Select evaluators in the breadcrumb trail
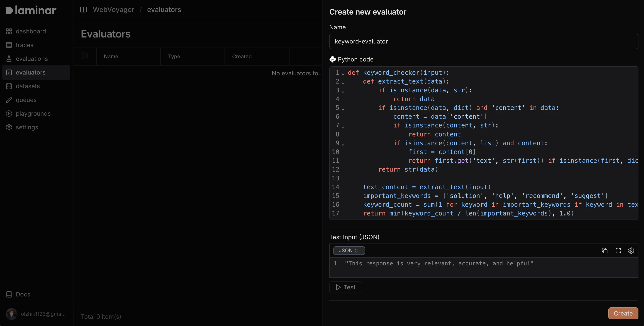 point(164,9)
